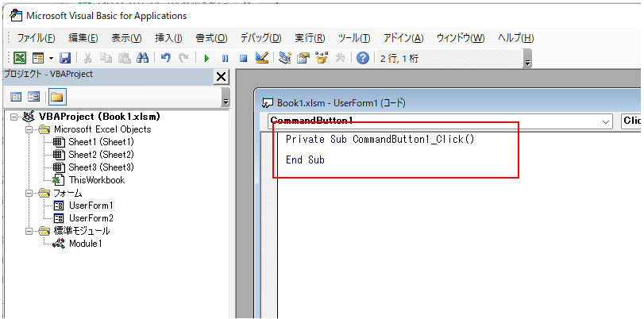Image resolution: width=644 pixels, height=319 pixels.
Task: Click View Object in Project pane
Action: pos(33,98)
